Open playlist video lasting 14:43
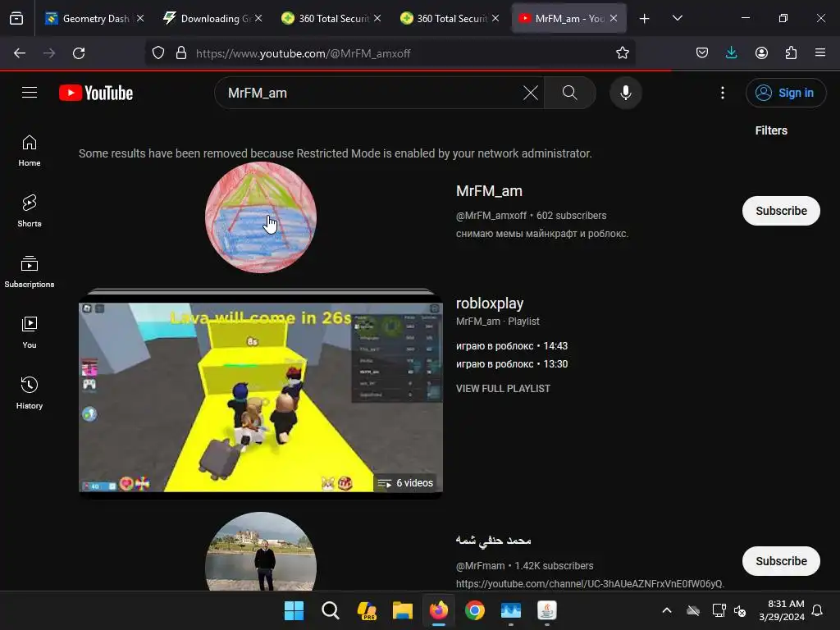 pyautogui.click(x=512, y=346)
